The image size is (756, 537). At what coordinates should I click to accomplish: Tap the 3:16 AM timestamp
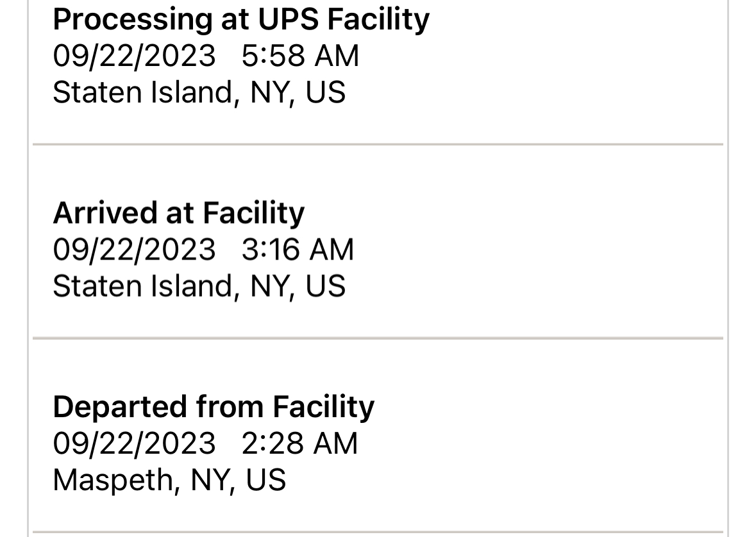coord(298,250)
